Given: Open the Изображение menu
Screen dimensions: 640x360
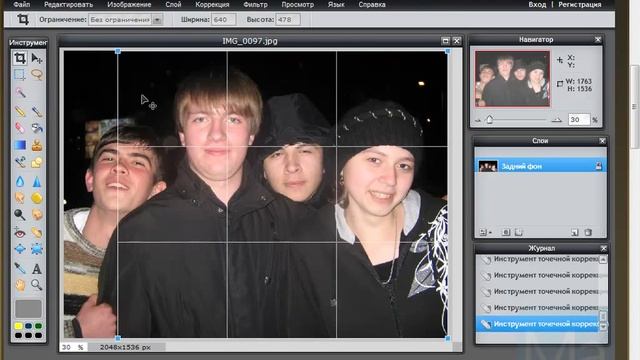Looking at the screenshot, I should 129,4.
